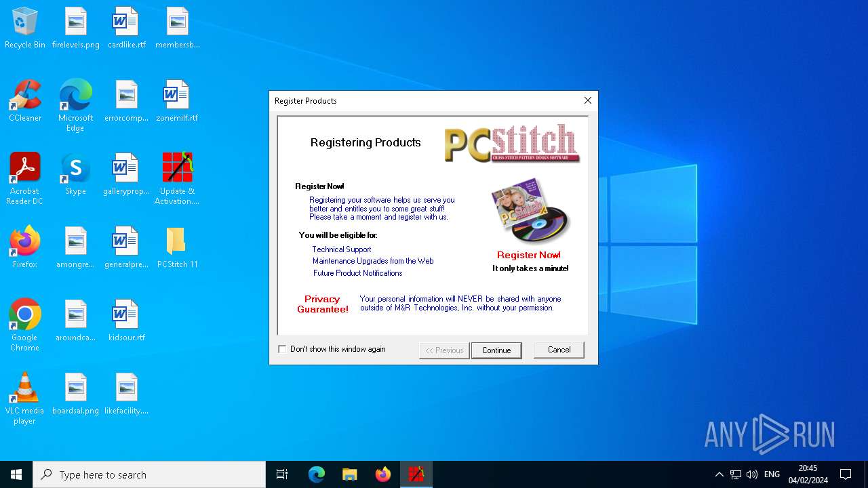Open File Explorer from taskbar

click(350, 474)
